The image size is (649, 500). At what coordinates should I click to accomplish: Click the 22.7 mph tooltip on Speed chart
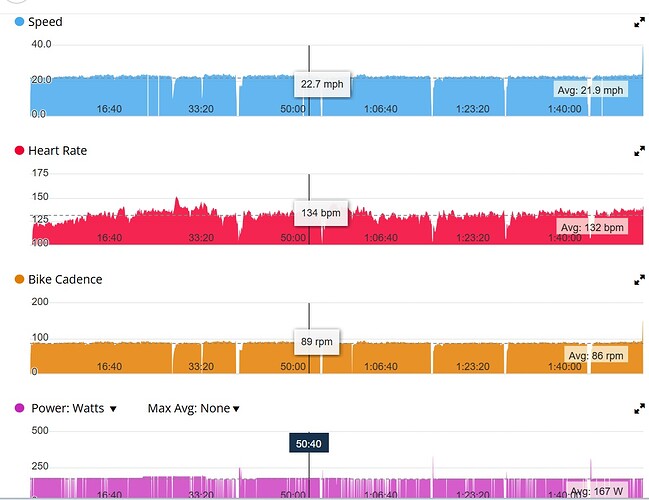[x=321, y=85]
